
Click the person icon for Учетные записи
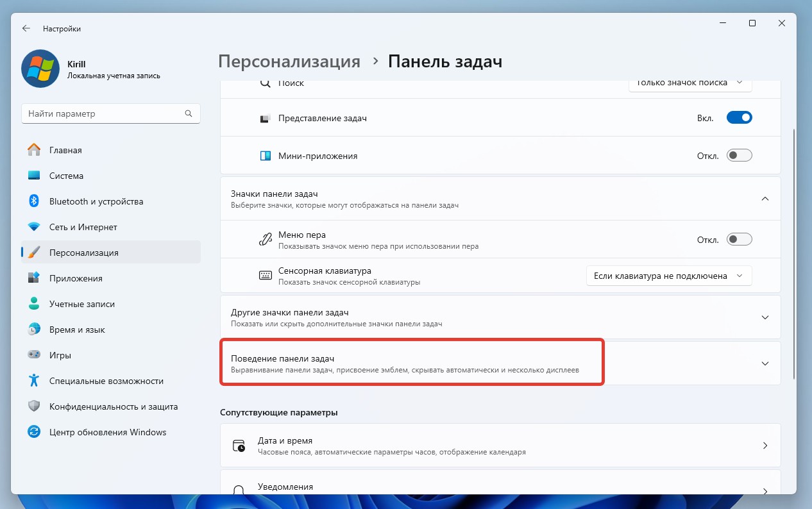[x=35, y=304]
